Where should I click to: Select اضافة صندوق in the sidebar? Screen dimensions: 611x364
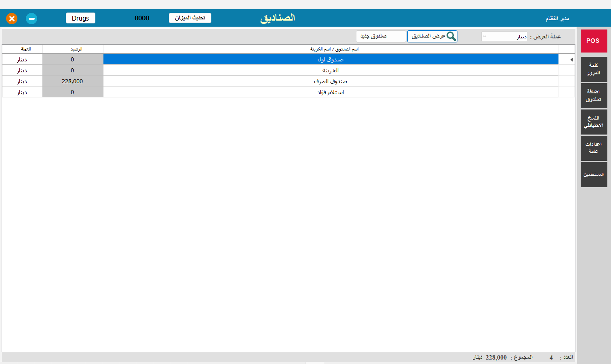[x=594, y=95]
